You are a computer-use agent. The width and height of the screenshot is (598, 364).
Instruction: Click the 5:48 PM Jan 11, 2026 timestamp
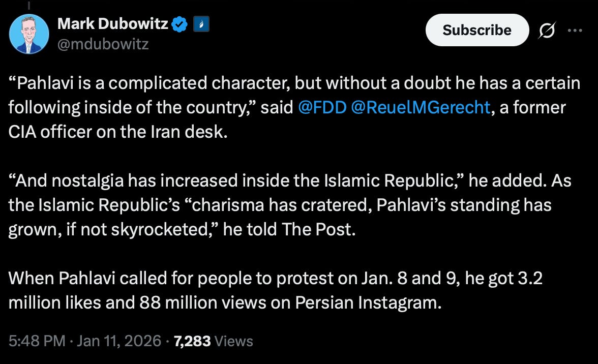84,341
